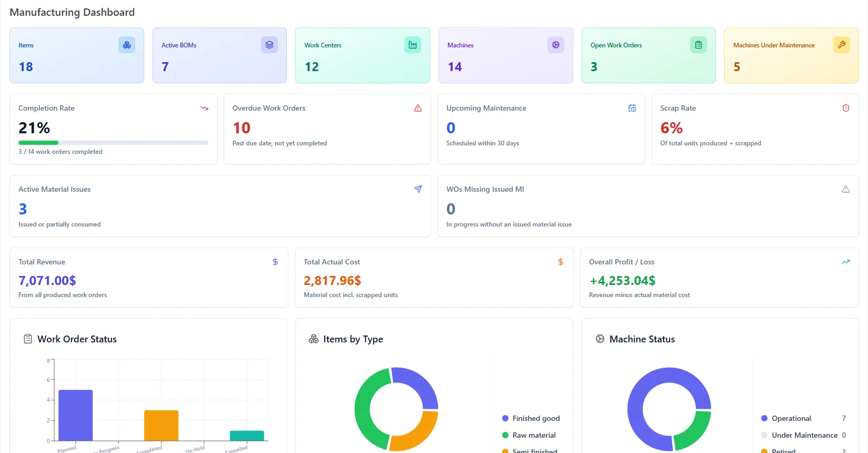Click the Completed bar in Work Order Status chart
Screen dimensions: 868x453
(x=161, y=426)
